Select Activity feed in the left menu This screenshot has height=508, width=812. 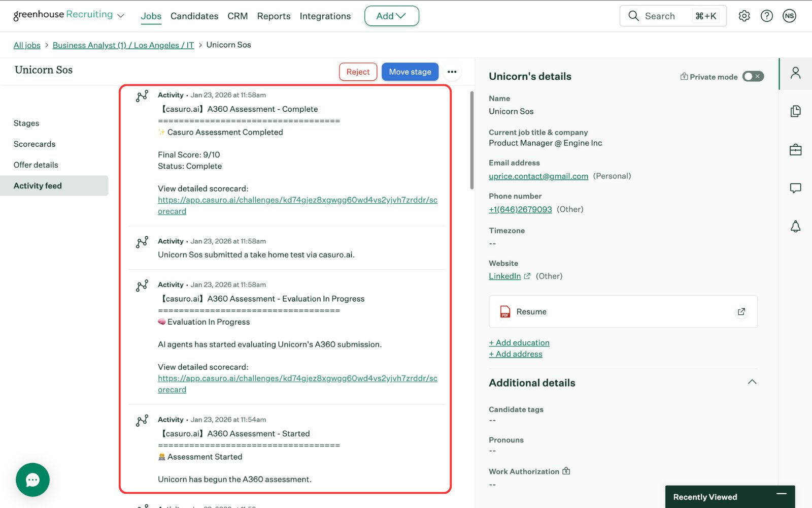(54, 186)
